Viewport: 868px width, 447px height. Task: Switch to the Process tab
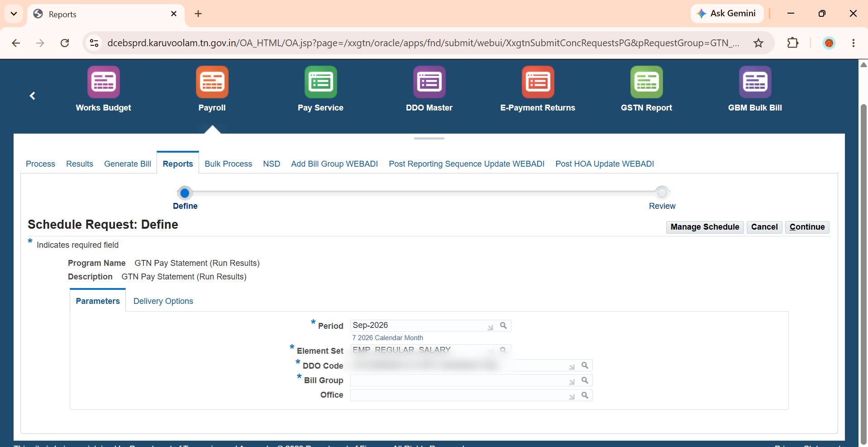tap(40, 164)
